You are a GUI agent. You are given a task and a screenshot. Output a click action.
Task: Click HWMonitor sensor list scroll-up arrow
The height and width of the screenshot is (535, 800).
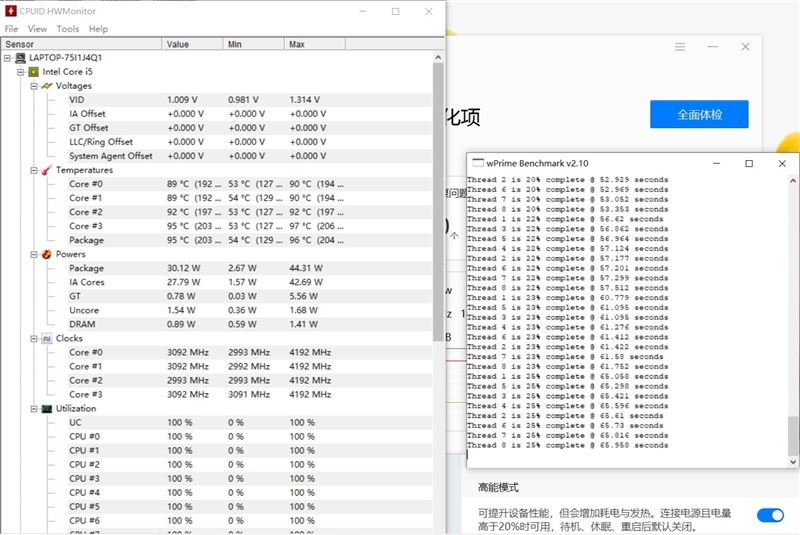click(x=438, y=57)
